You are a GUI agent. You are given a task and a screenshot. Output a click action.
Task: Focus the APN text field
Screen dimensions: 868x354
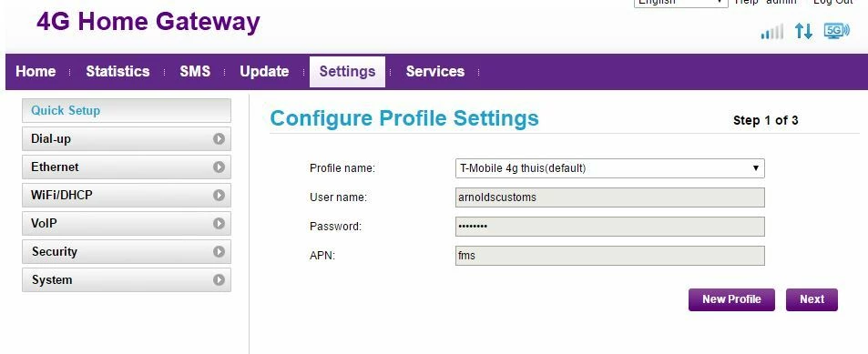(x=609, y=256)
